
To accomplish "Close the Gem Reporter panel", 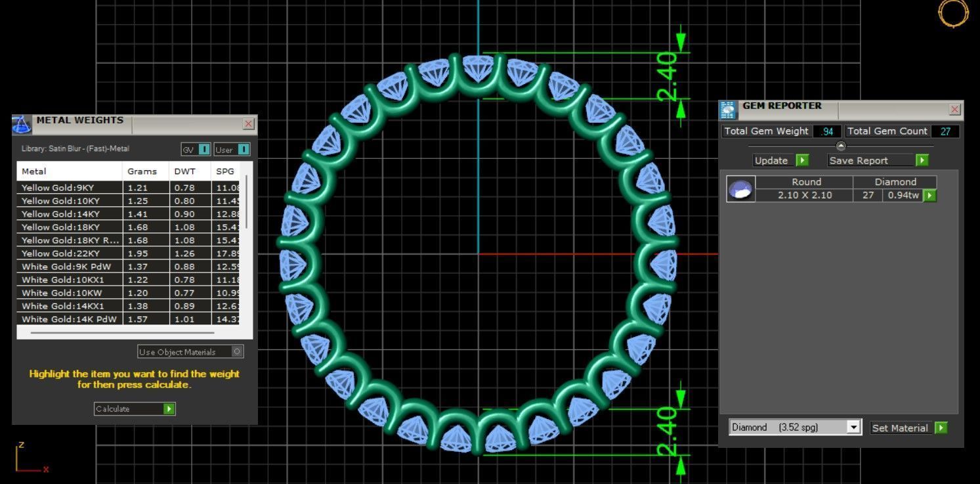I will pos(955,110).
